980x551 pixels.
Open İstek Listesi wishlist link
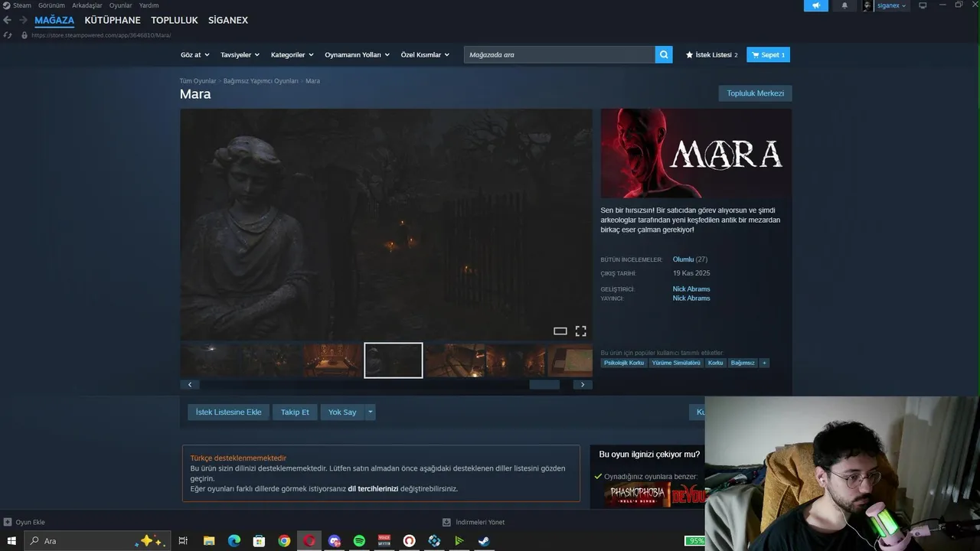712,54
